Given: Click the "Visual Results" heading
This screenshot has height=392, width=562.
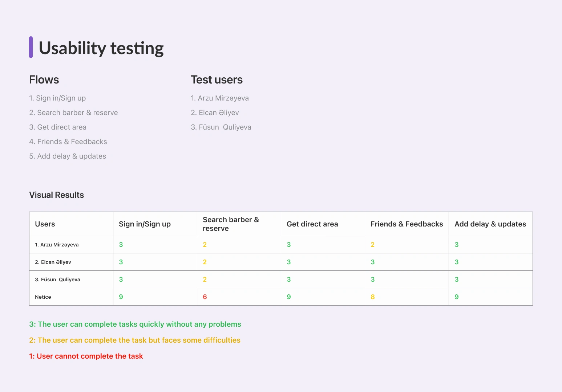Looking at the screenshot, I should pos(56,195).
